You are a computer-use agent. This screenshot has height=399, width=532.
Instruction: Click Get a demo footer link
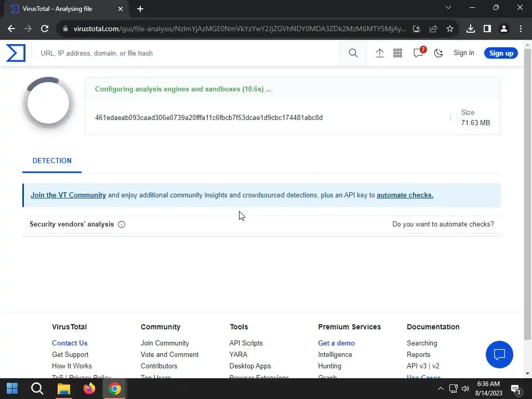tap(336, 343)
